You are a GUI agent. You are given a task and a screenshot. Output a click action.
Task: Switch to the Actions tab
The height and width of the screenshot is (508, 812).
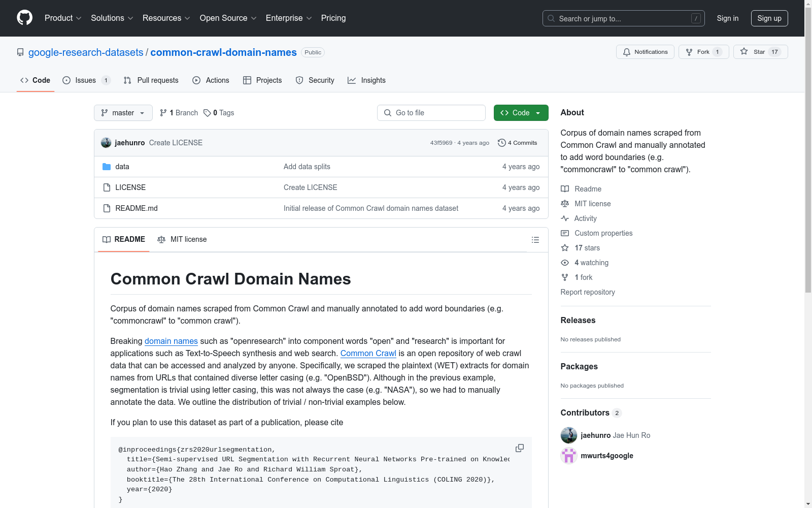coord(211,80)
